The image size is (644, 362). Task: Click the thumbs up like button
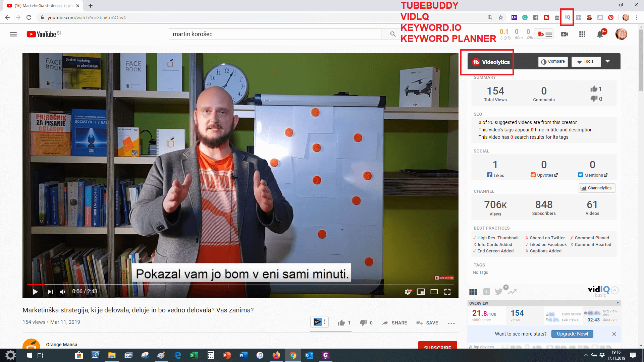(x=341, y=323)
